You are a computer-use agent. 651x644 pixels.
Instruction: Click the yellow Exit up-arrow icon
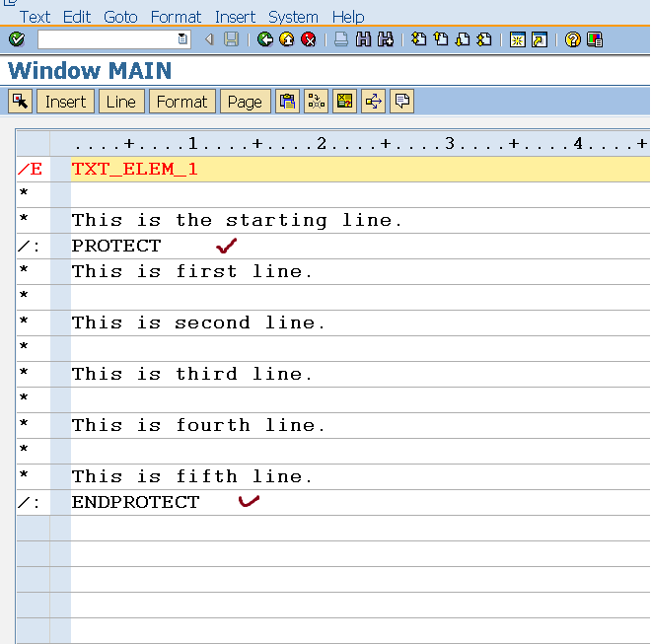tap(286, 39)
